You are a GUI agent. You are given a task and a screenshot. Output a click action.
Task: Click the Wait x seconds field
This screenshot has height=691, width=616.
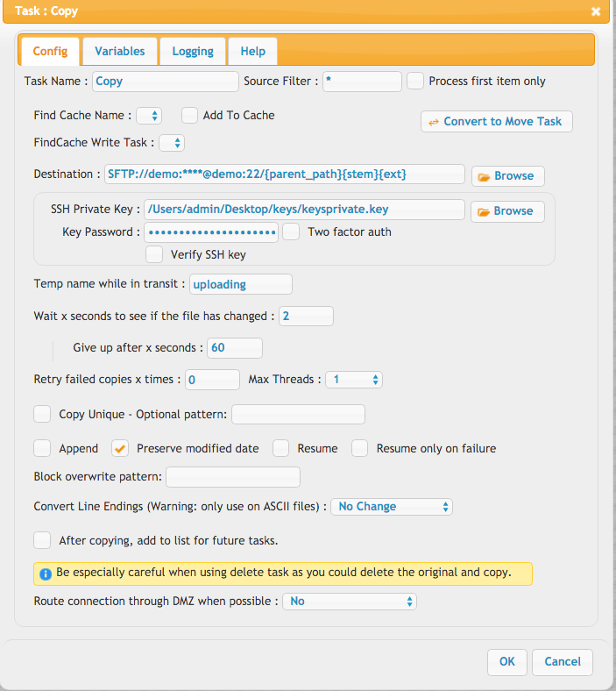point(306,316)
